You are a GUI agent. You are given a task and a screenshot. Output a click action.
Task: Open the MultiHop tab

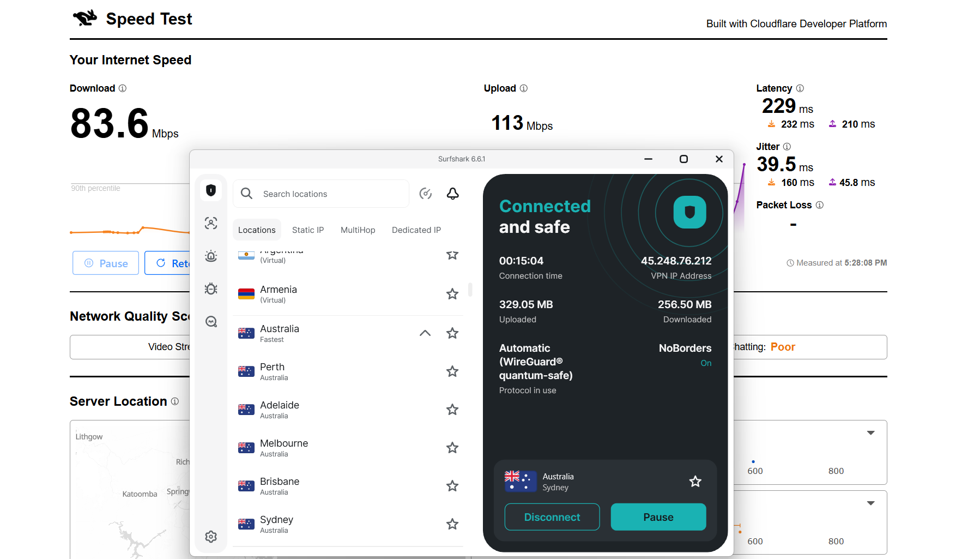[x=358, y=230]
